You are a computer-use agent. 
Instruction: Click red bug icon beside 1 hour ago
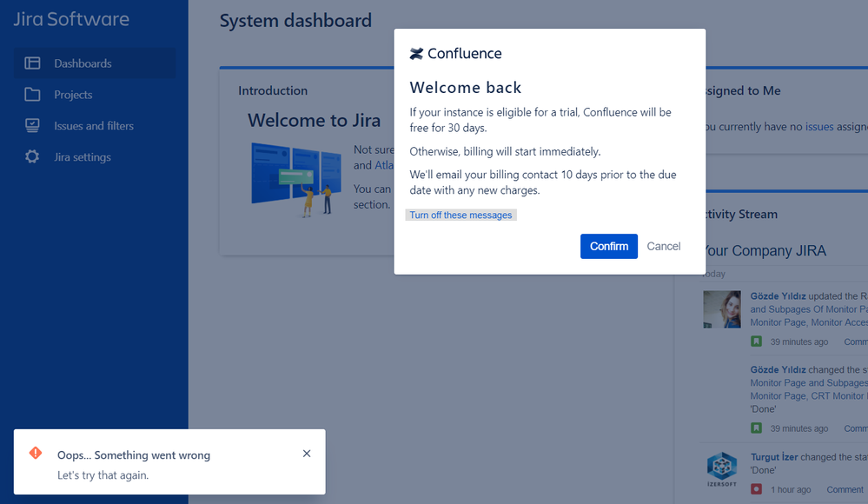pyautogui.click(x=756, y=489)
